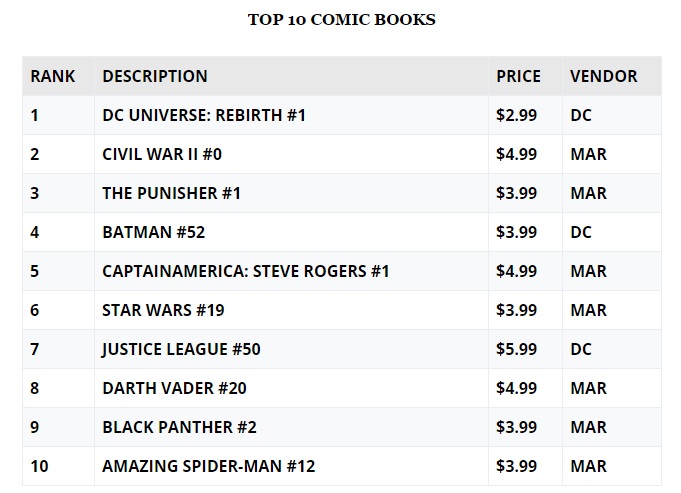The height and width of the screenshot is (493, 681).
Task: Click the RANK column header
Action: [x=53, y=76]
